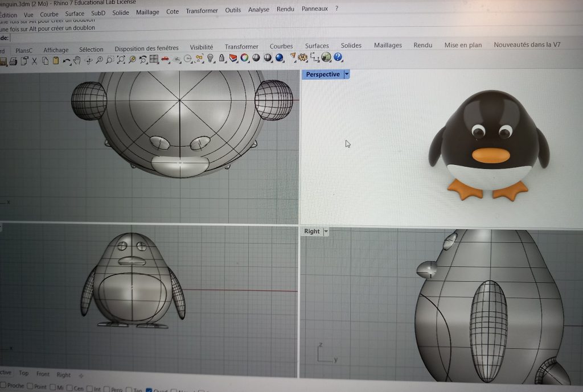Select the Front viewport tab at bottom

coord(43,374)
